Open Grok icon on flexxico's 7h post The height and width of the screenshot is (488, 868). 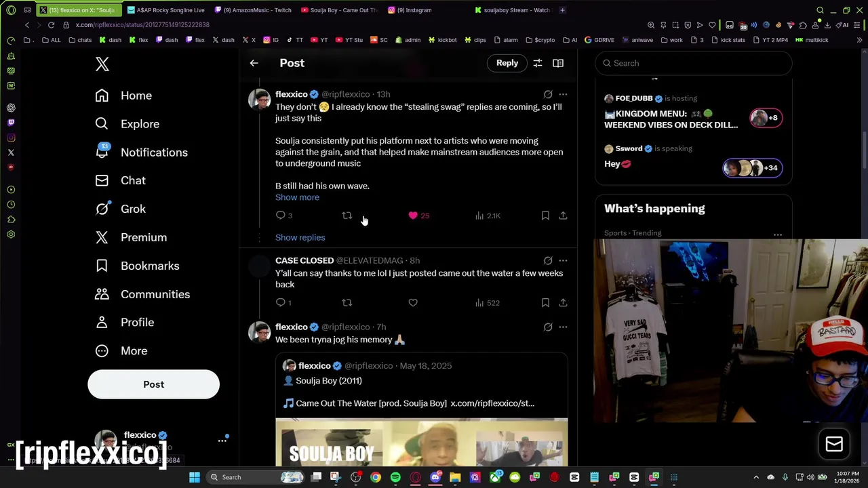click(x=548, y=327)
